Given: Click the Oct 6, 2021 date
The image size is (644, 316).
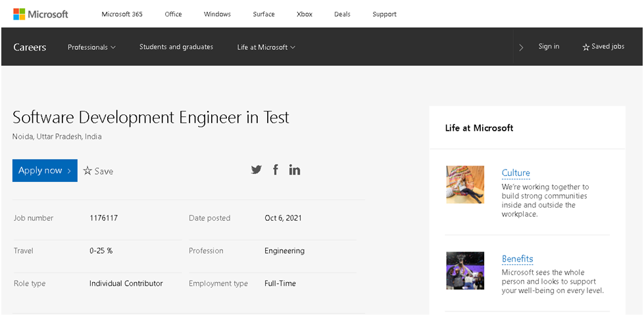Looking at the screenshot, I should 283,218.
